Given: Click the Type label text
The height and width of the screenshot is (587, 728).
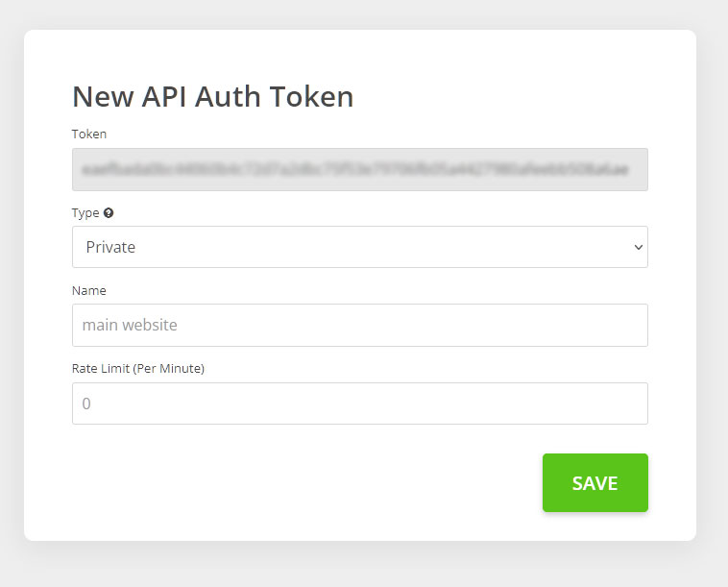Looking at the screenshot, I should [x=85, y=213].
